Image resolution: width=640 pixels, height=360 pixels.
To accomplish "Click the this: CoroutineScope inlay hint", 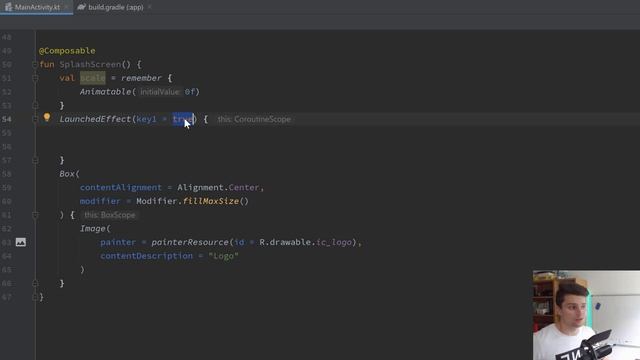I will (254, 119).
